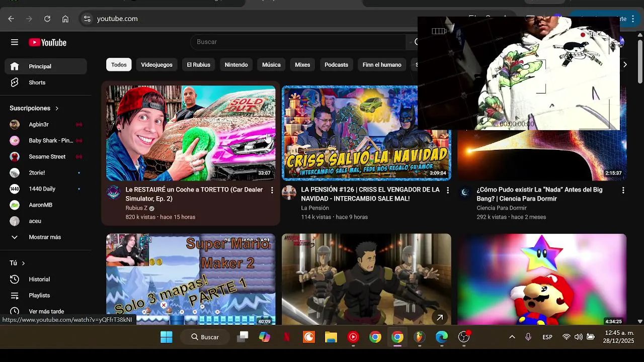This screenshot has height=362, width=644.
Task: Open 1440 Daily channel subscription
Action: pos(46,189)
